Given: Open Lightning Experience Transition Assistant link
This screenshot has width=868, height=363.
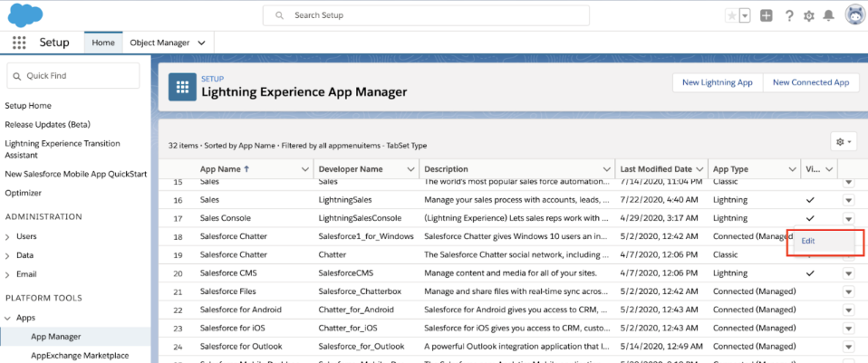Looking at the screenshot, I should tap(63, 149).
